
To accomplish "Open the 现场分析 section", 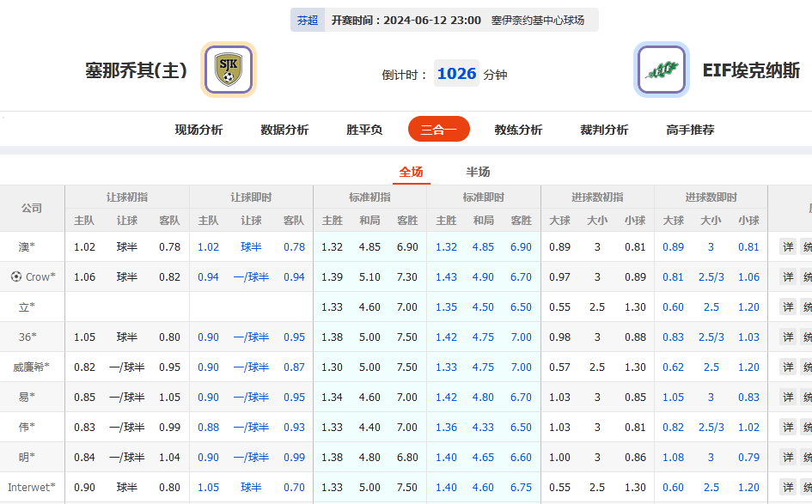I will [x=198, y=129].
